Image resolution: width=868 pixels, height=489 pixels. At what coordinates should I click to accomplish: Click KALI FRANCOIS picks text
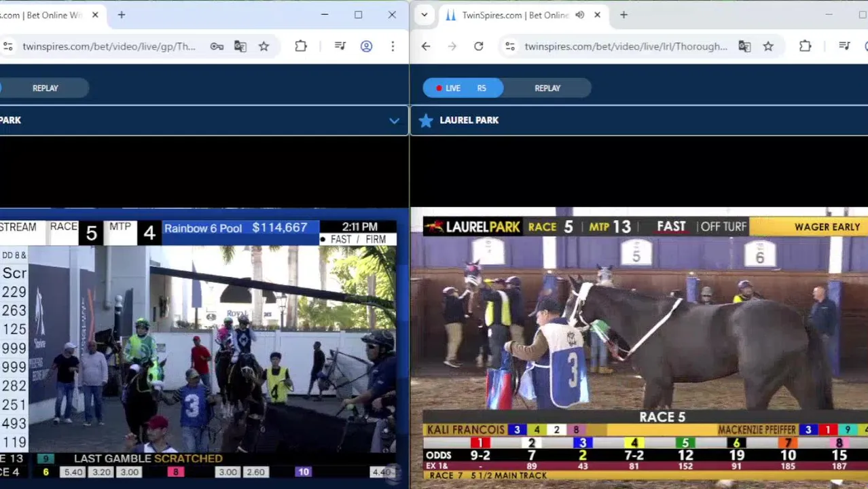pos(466,430)
